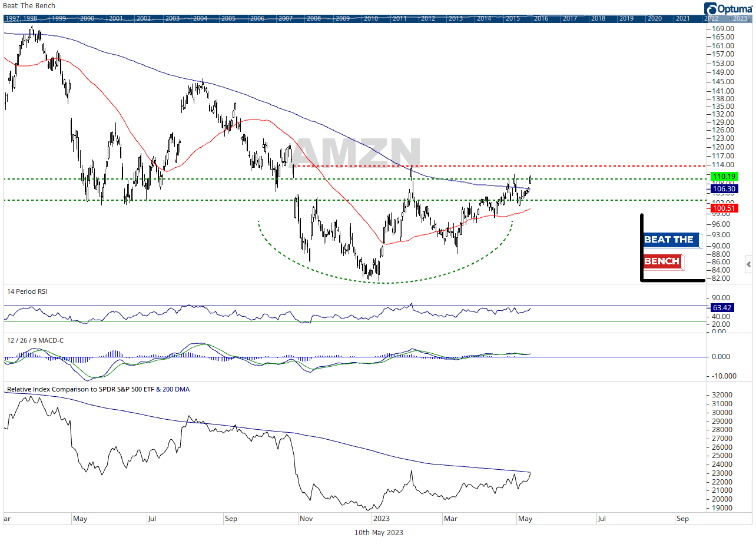The width and height of the screenshot is (756, 544).
Task: Click the green 110.19 price tag
Action: tap(725, 176)
